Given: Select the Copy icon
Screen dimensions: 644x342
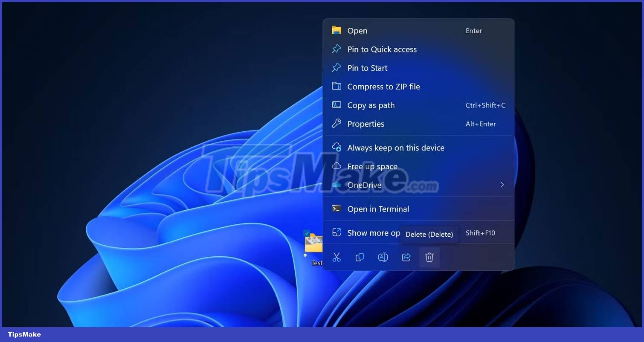Looking at the screenshot, I should pyautogui.click(x=360, y=257).
